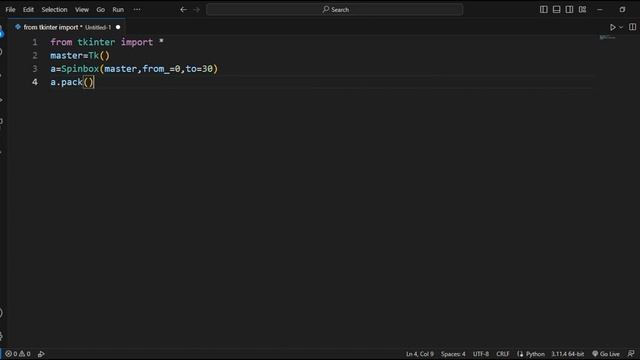Screen dimensions: 640x360
Task: Change indentation via 'Spaces: 4'
Action: click(453, 354)
